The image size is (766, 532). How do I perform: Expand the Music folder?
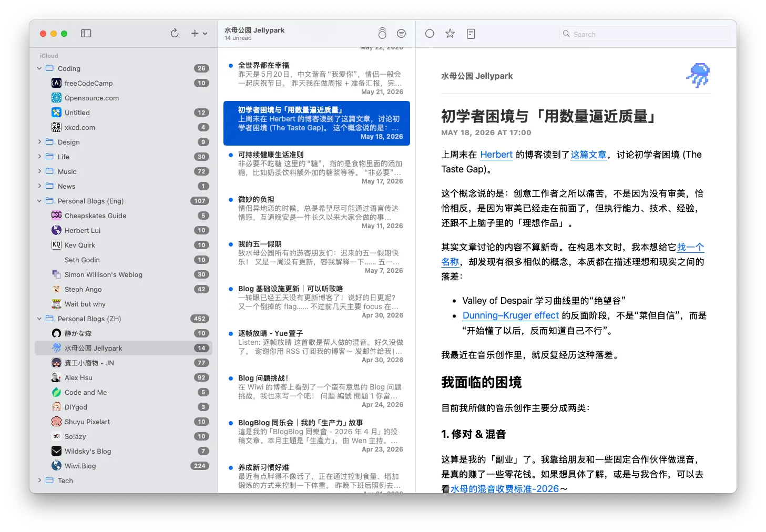(x=39, y=171)
